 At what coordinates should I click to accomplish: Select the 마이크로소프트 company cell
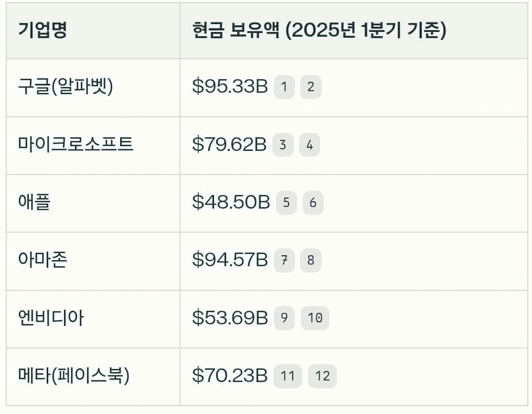(93, 146)
